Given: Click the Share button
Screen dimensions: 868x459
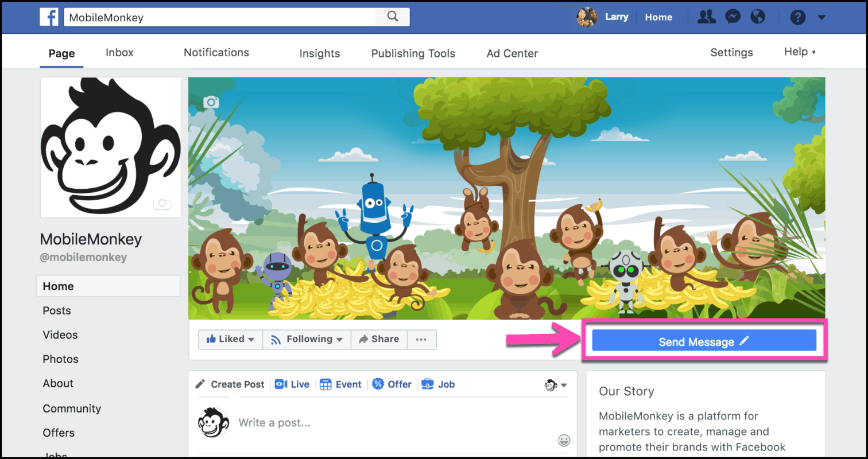Looking at the screenshot, I should pos(379,339).
